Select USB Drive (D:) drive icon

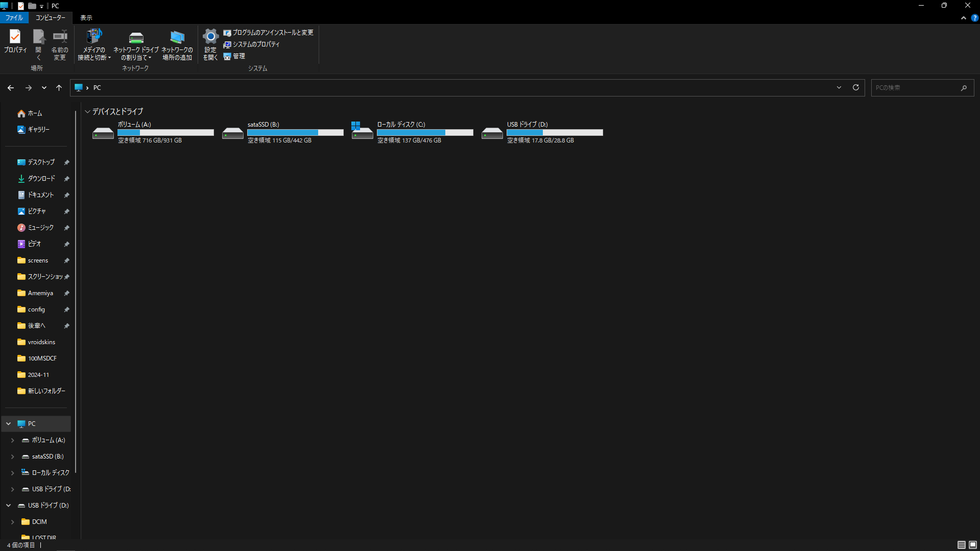(492, 133)
